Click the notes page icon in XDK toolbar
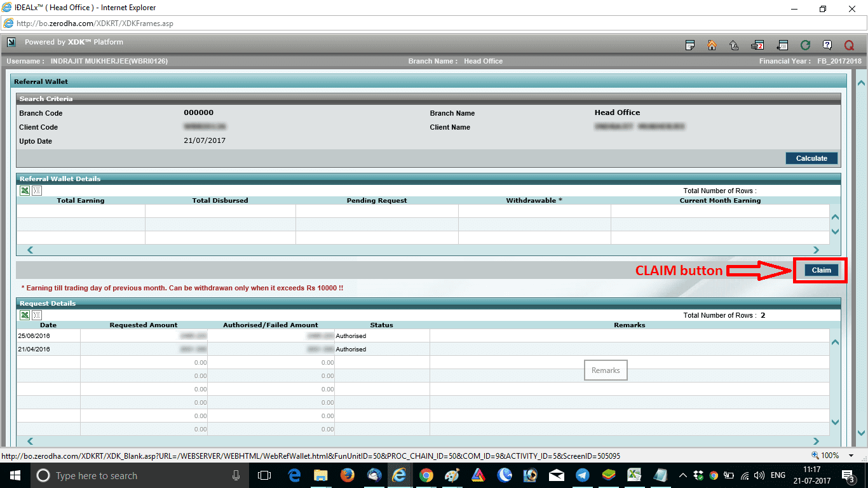Viewport: 868px width, 488px height. click(x=690, y=45)
